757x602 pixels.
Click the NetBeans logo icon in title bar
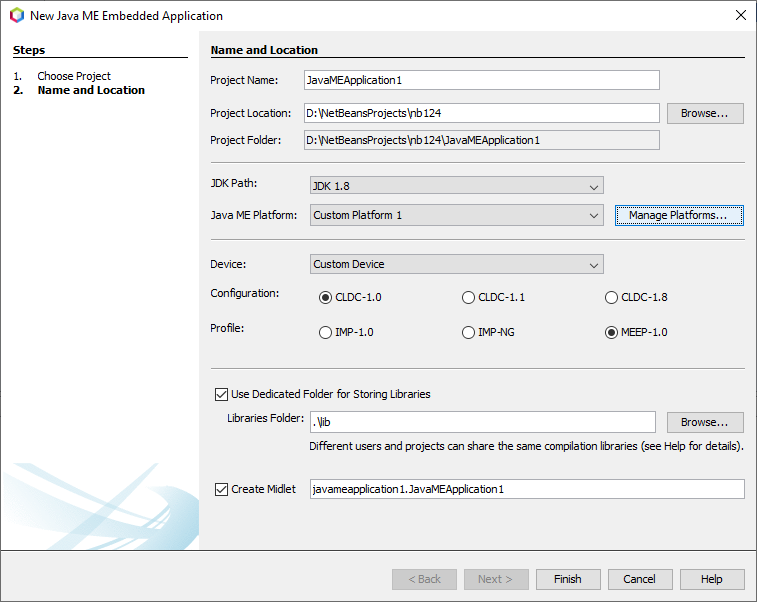tap(17, 15)
